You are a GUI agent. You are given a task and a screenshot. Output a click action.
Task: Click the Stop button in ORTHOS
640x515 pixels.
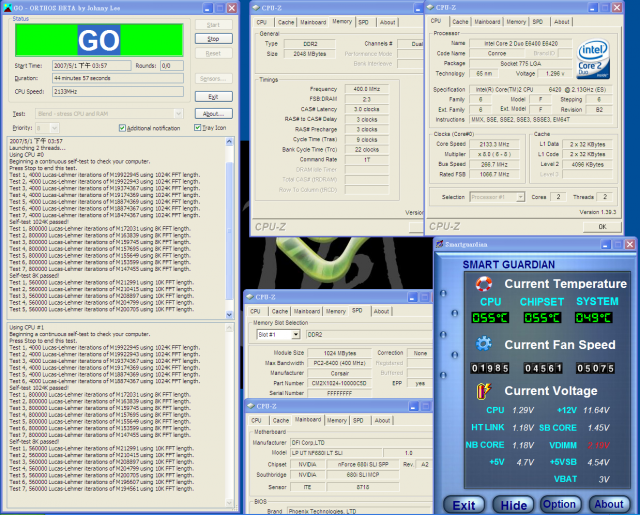tap(213, 39)
